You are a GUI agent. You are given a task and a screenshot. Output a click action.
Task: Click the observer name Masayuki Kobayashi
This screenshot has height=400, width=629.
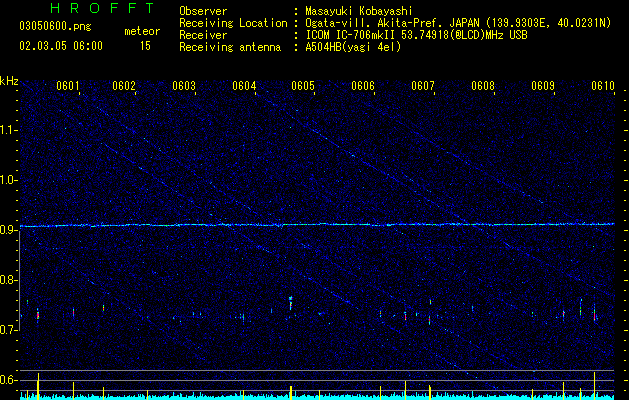[x=359, y=11]
